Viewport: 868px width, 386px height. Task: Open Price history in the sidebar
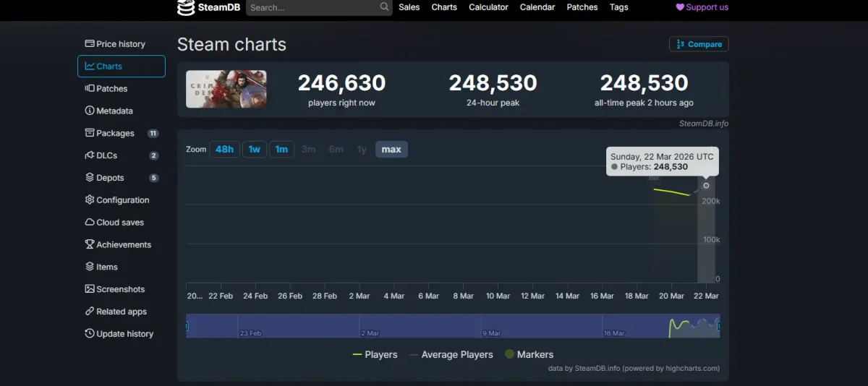(x=122, y=44)
